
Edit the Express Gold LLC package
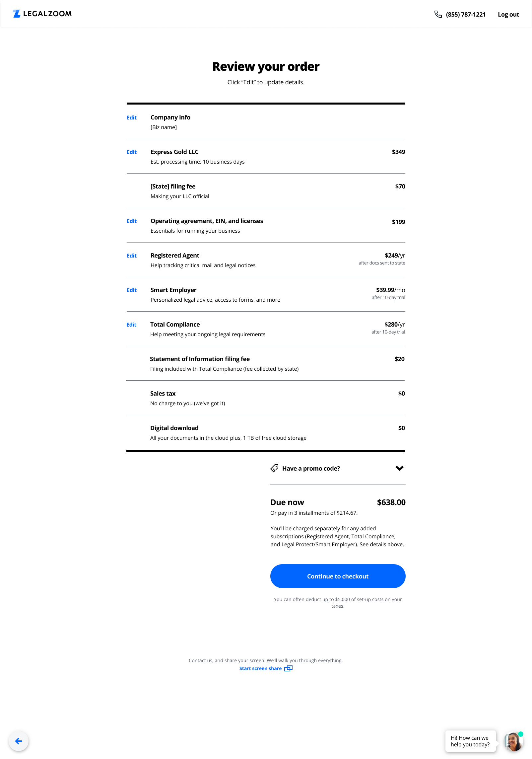click(132, 152)
